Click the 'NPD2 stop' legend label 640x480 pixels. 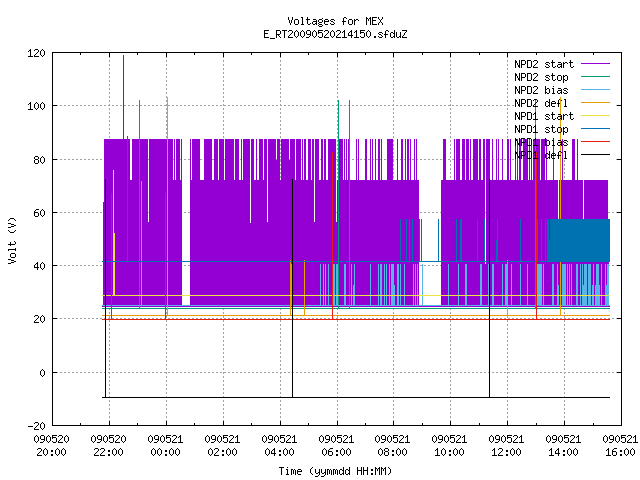click(x=541, y=77)
